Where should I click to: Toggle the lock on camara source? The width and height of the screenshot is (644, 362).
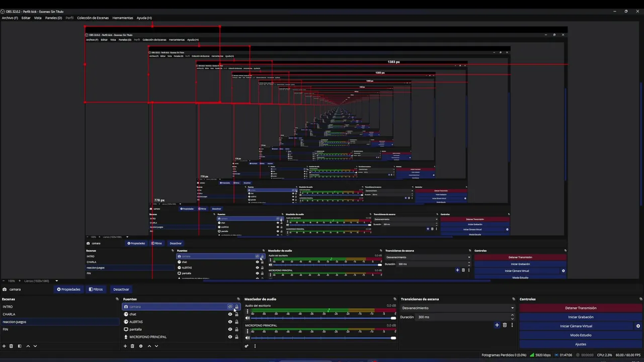236,307
